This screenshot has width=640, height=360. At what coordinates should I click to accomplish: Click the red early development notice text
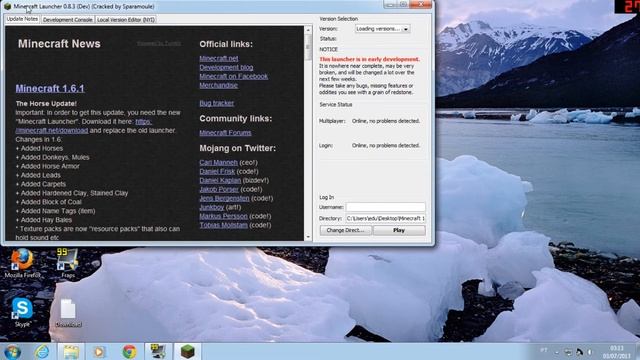coord(369,59)
